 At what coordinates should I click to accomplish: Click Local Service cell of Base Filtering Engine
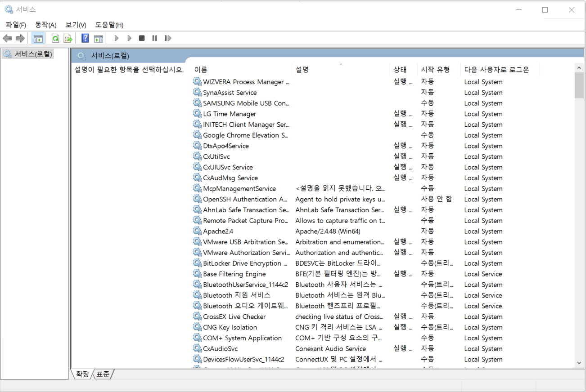483,274
